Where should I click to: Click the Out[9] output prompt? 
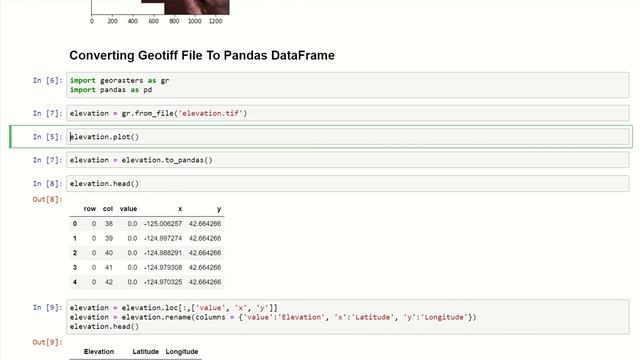48,342
